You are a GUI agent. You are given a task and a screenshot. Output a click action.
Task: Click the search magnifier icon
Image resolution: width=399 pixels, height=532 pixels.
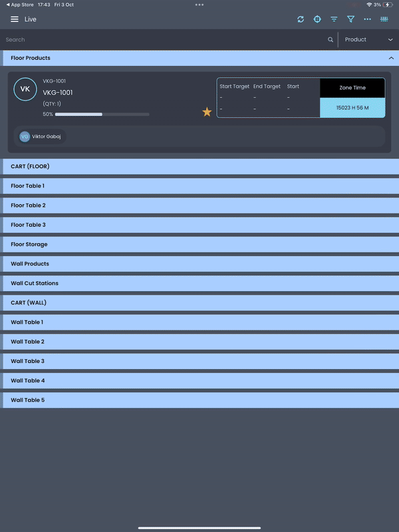pyautogui.click(x=331, y=40)
